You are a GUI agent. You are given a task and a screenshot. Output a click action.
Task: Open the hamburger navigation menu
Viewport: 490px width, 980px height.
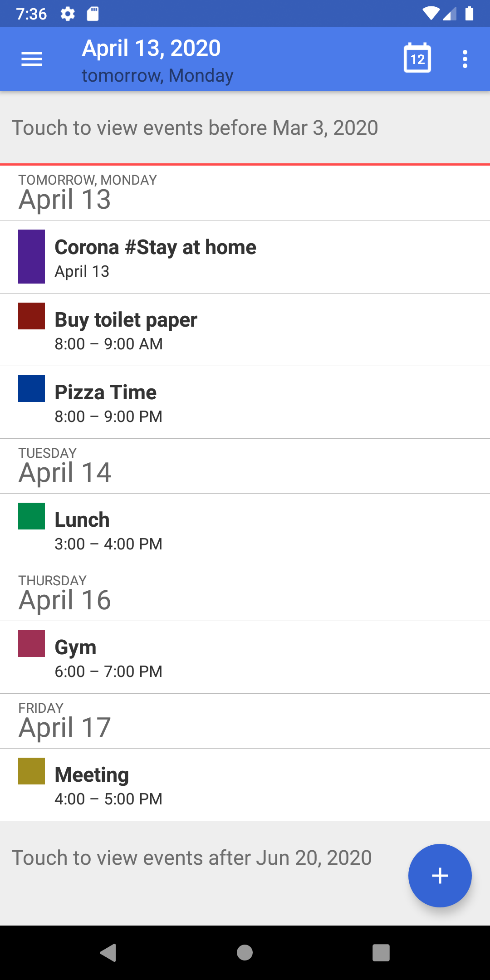click(x=32, y=59)
